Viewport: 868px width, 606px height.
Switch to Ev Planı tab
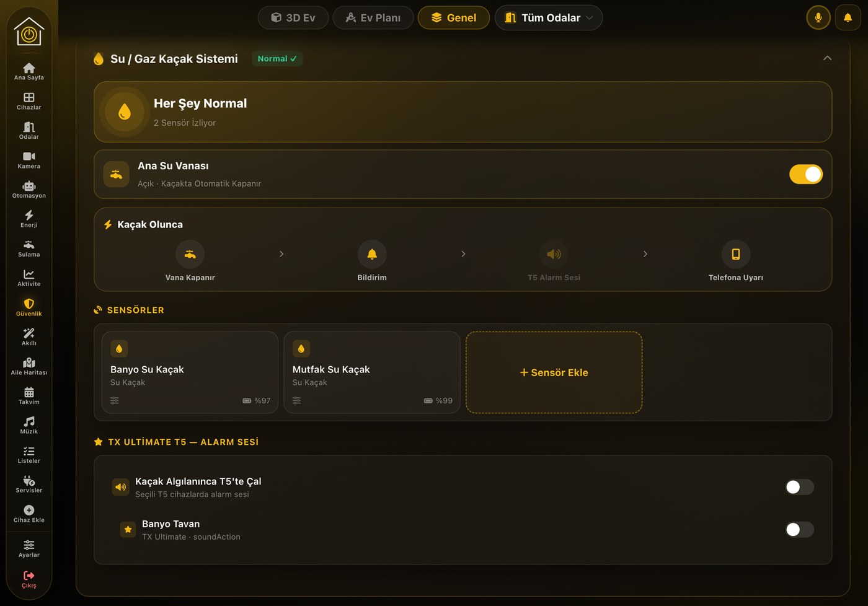pos(373,17)
